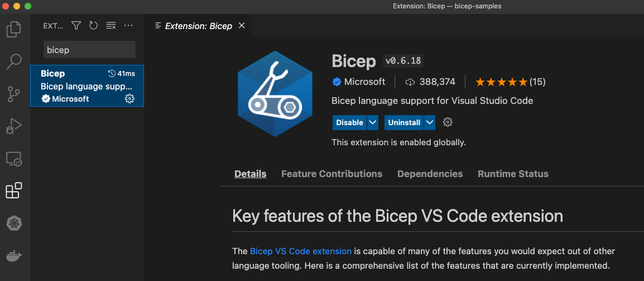The image size is (644, 281).
Task: Clear extensions search results icon
Action: point(111,26)
